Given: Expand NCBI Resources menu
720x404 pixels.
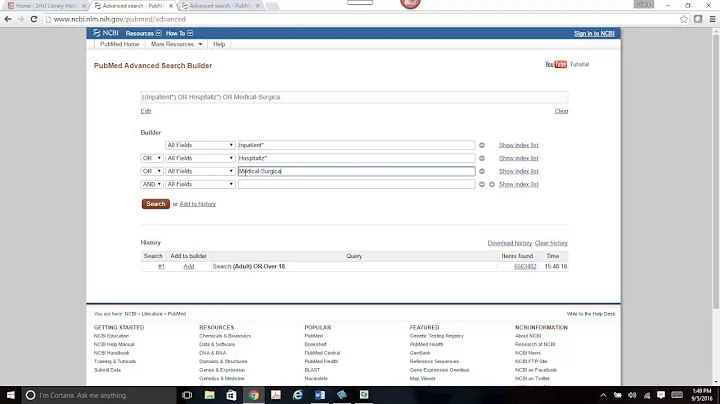Looking at the screenshot, I should [144, 33].
